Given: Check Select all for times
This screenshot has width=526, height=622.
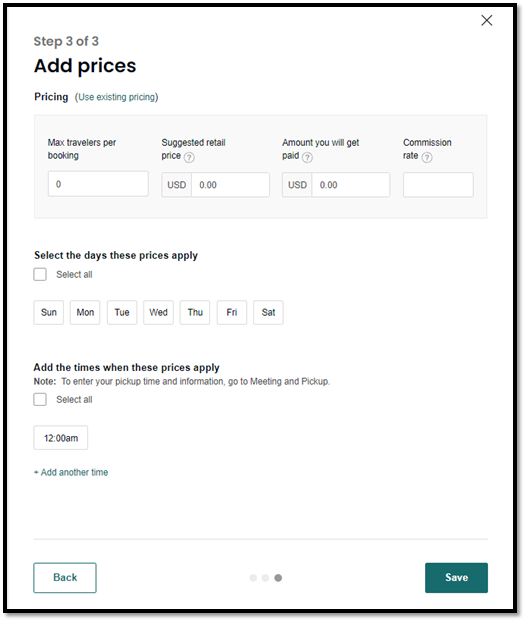Looking at the screenshot, I should [40, 399].
